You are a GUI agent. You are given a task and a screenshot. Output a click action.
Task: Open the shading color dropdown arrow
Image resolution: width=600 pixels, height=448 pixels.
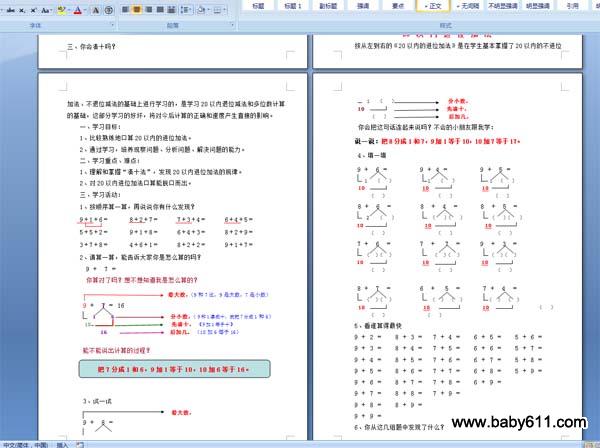[208, 10]
